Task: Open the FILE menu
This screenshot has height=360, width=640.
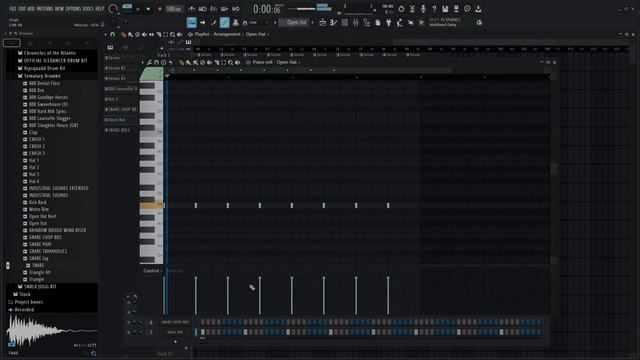Action: (13, 9)
